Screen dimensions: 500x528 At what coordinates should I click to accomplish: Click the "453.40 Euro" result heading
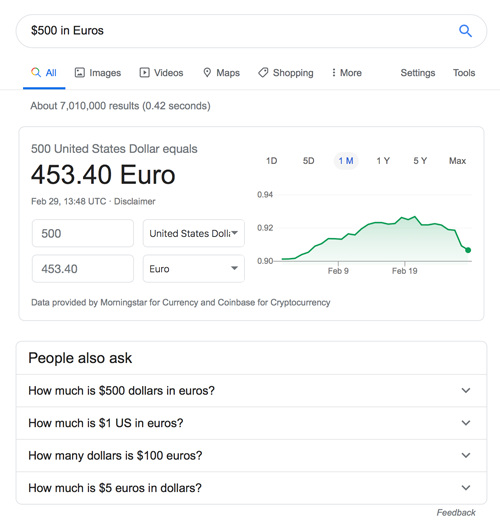coord(103,175)
